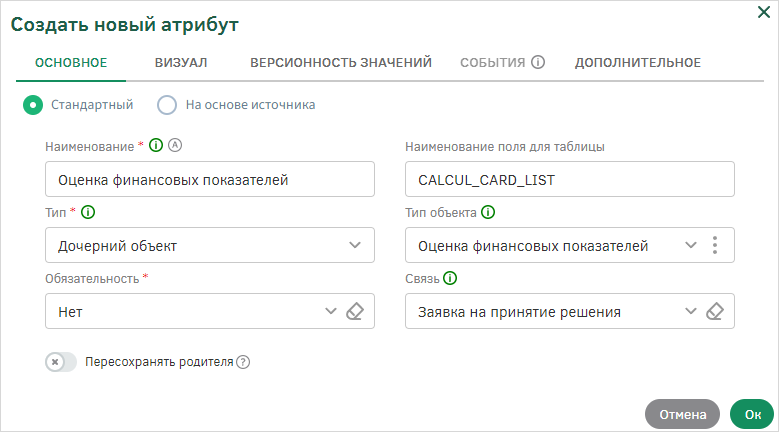Toggle the Пересохранять родителя switch

61,362
